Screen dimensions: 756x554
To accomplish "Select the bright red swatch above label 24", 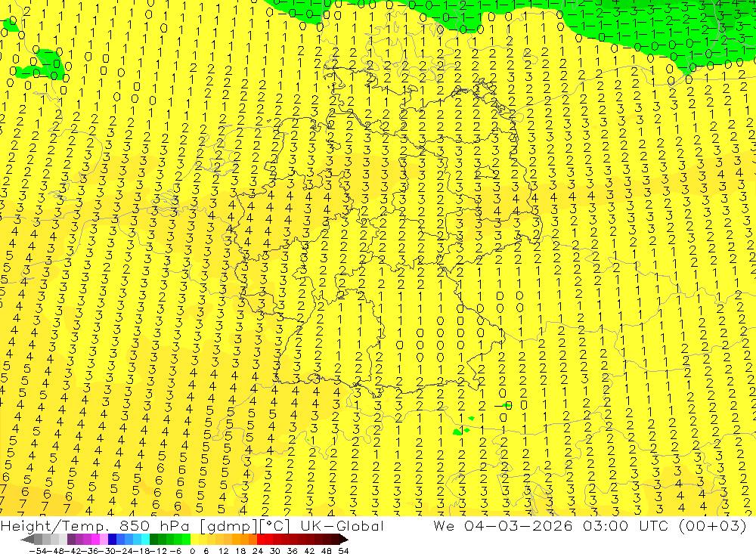I will (261, 539).
